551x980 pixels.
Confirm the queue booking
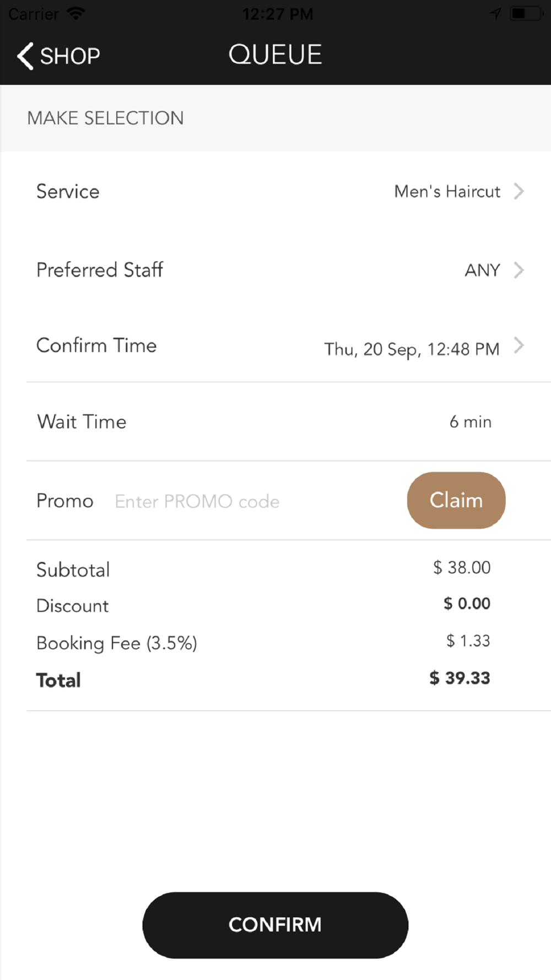275,925
